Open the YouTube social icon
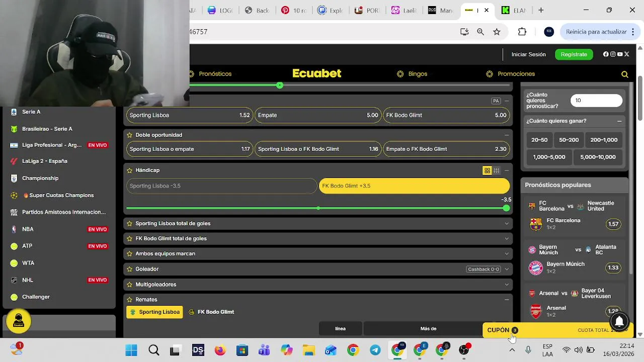This screenshot has height=362, width=644. coord(620,54)
